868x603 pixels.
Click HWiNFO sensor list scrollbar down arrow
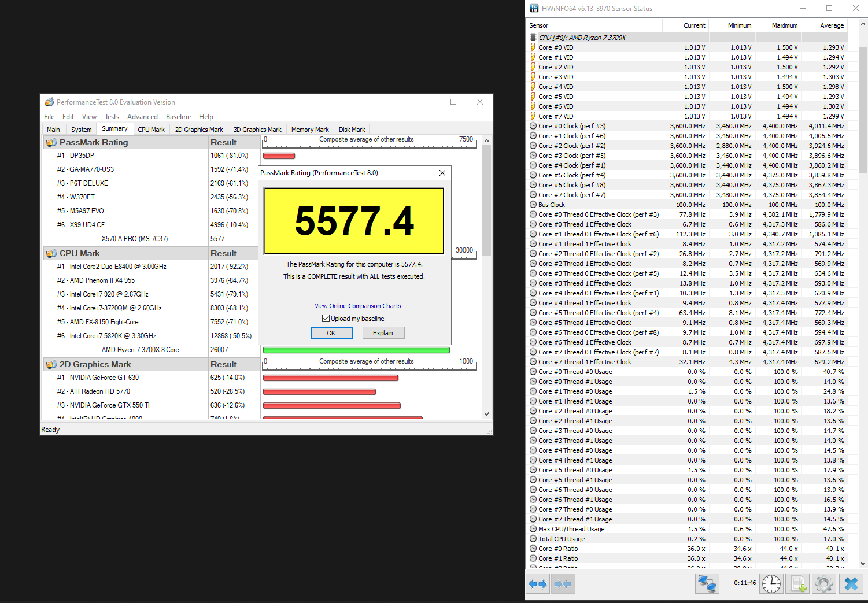[x=863, y=563]
